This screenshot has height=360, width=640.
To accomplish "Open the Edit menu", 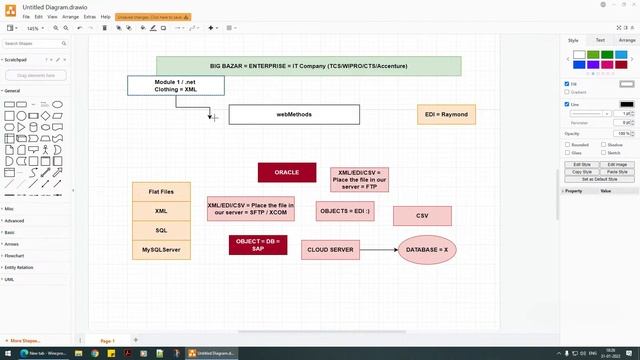I will coord(38,17).
